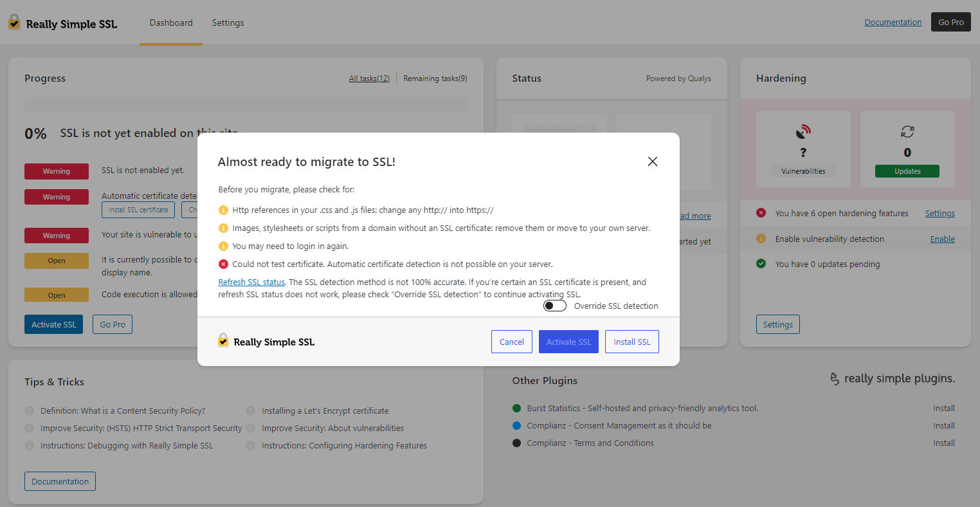Click info icon beside Configuring Hardening tip
980x507 pixels.
251,445
